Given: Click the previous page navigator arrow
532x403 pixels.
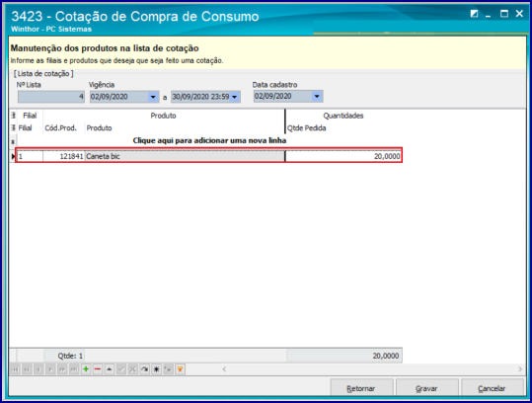Looking at the screenshot, I should tap(27, 369).
